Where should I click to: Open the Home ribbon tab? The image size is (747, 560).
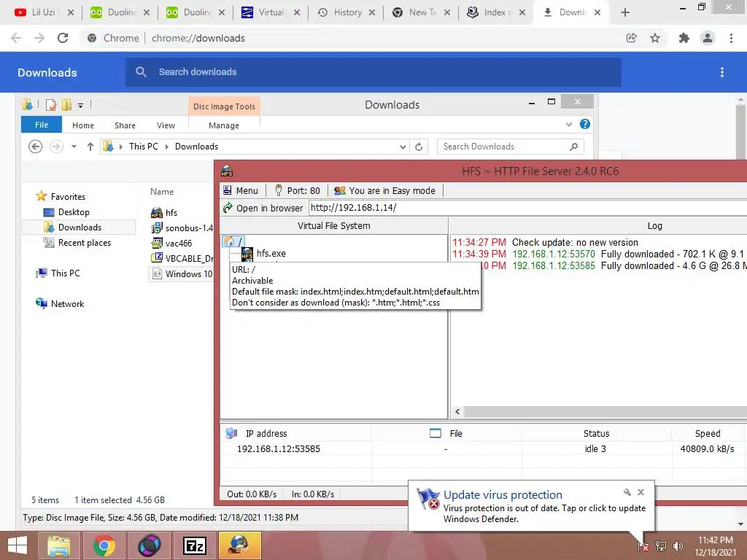[83, 125]
